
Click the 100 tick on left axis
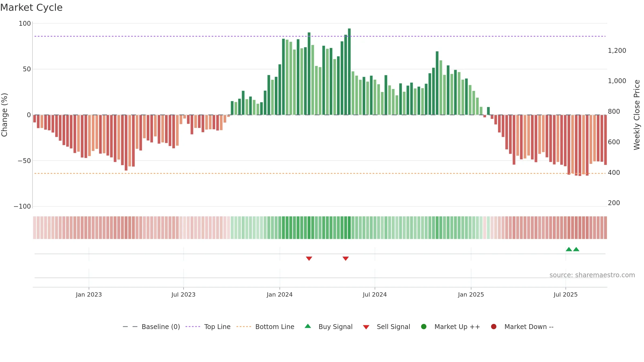[x=25, y=24]
